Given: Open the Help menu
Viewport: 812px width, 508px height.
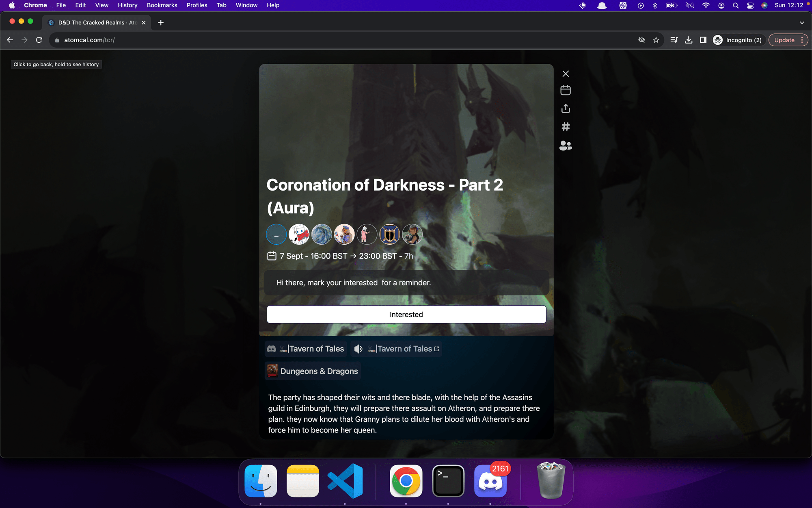Looking at the screenshot, I should click(273, 5).
